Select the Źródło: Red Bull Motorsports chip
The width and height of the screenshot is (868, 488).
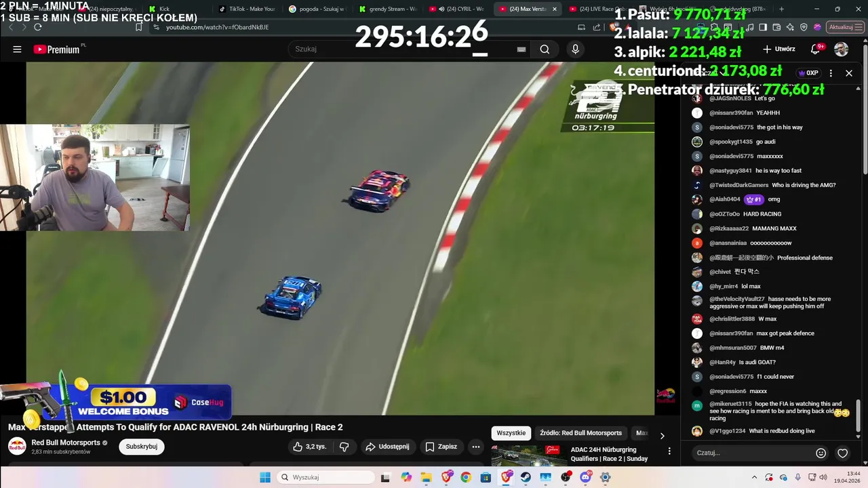pyautogui.click(x=581, y=433)
